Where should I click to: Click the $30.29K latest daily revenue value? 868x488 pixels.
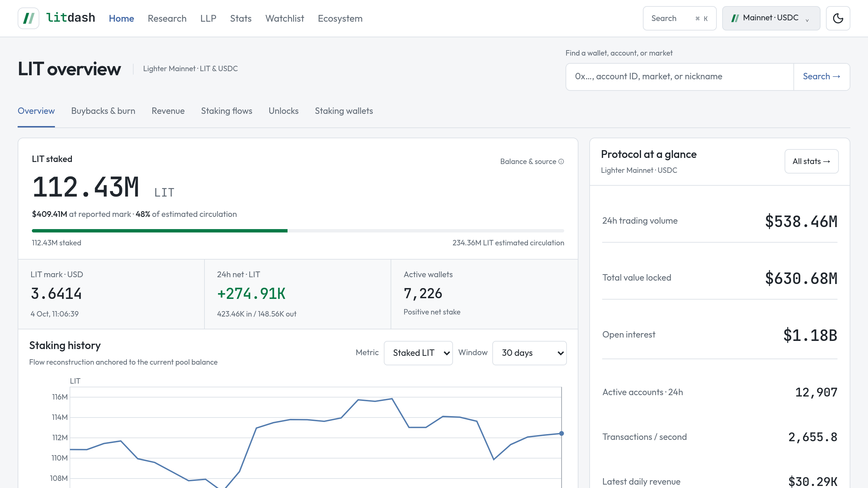(813, 482)
